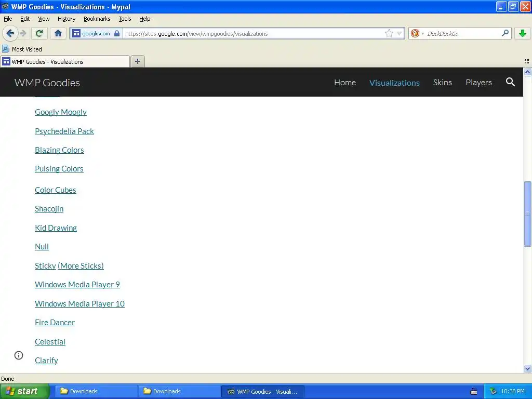Click the keyboard icon in the taskbar
Screen dimensions: 532x399
pyautogui.click(x=474, y=392)
